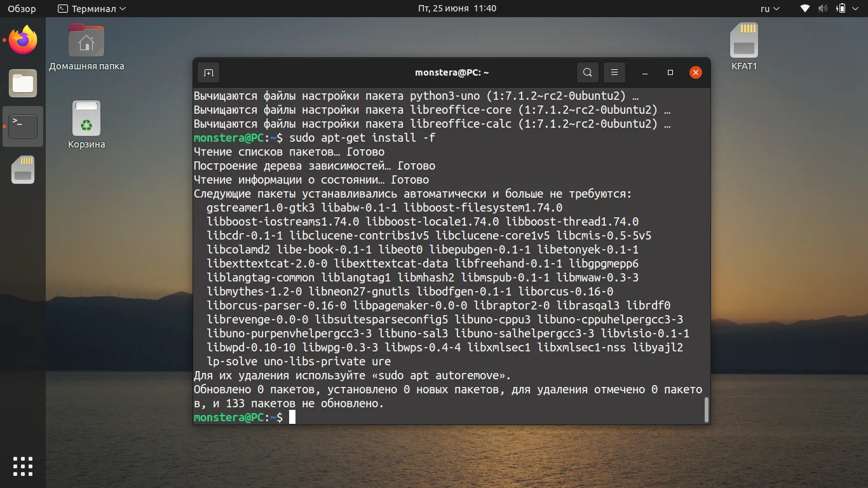868x488 pixels.
Task: Open the terminal search tool
Action: tap(588, 72)
